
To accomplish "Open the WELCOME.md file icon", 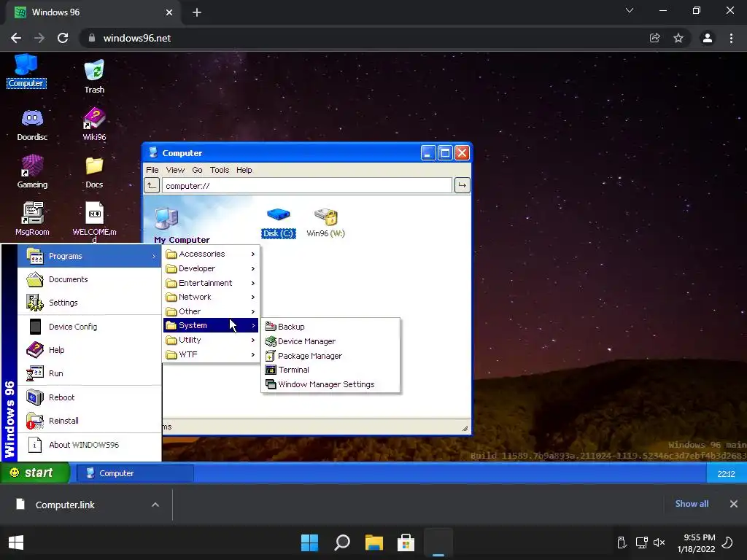I will [x=94, y=222].
